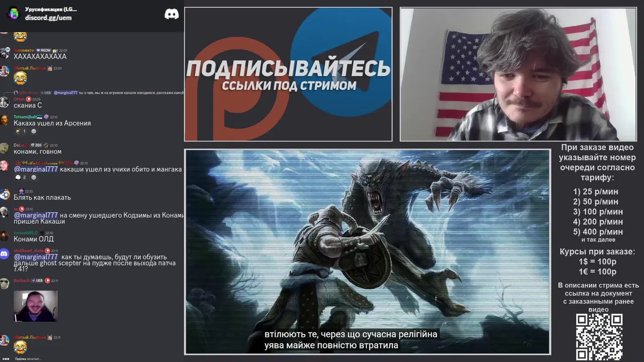Click username Otton above 'сканиа С'
Screen dimensions: 644x362
[x=19, y=99]
